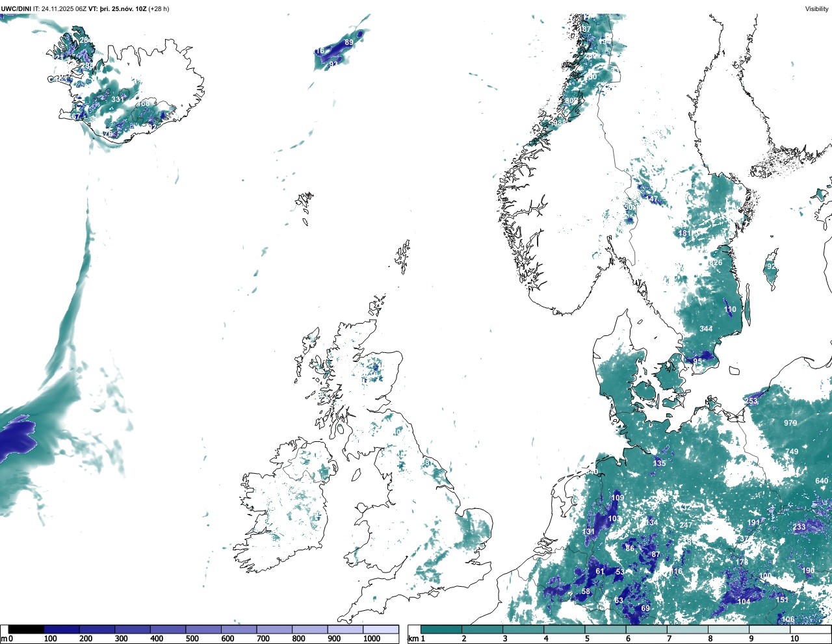Click the '344' value over southern Sweden

pos(706,329)
